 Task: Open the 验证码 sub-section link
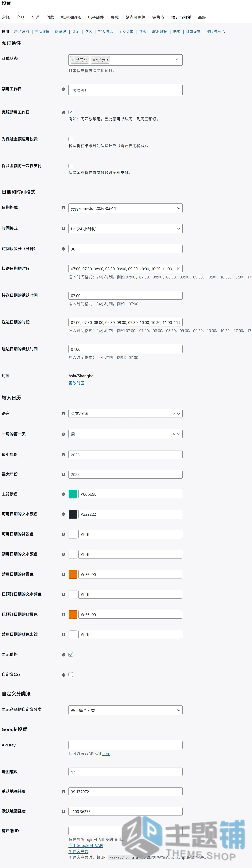pyautogui.click(x=61, y=32)
